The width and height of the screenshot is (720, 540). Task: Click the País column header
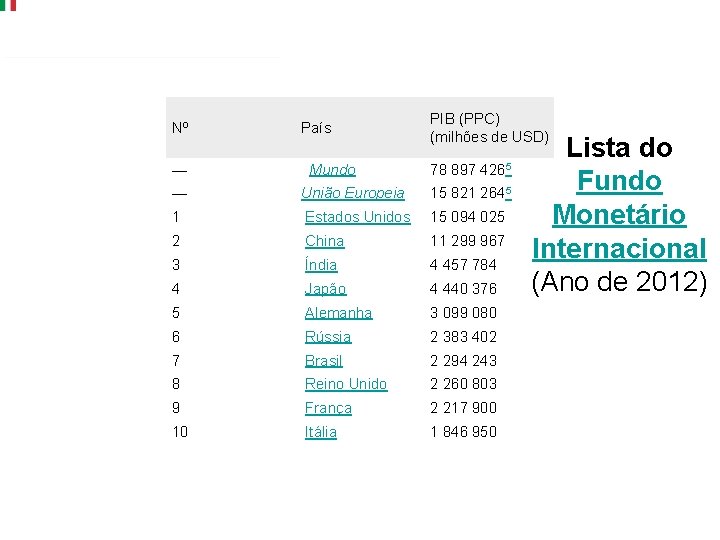coord(316,128)
